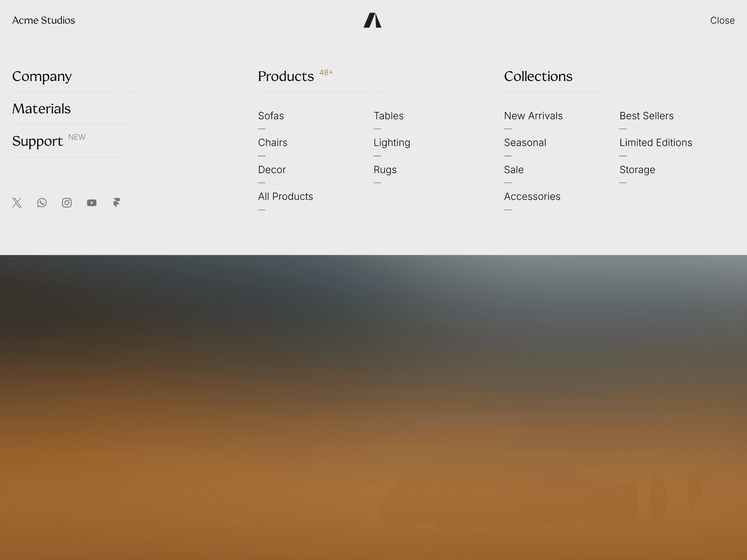The width and height of the screenshot is (747, 560).
Task: Open the WhatsApp social icon
Action: tap(42, 203)
